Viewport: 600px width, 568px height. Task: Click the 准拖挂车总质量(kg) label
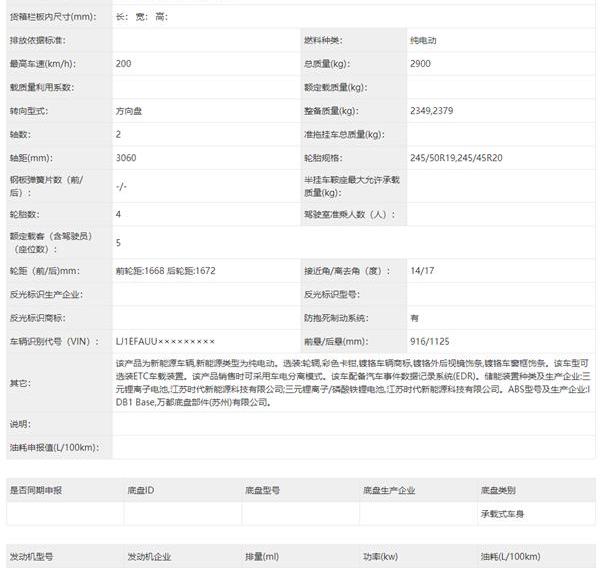[x=344, y=134]
